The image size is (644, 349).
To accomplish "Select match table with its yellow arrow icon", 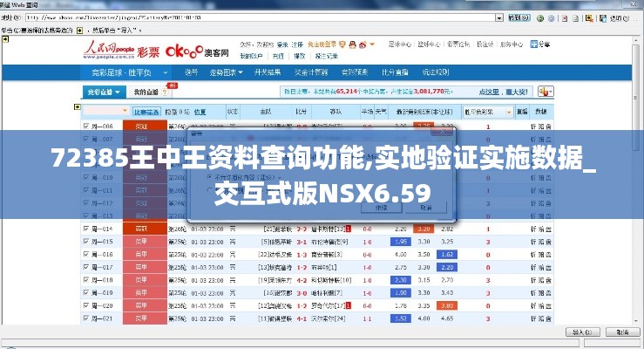I will tap(78, 106).
